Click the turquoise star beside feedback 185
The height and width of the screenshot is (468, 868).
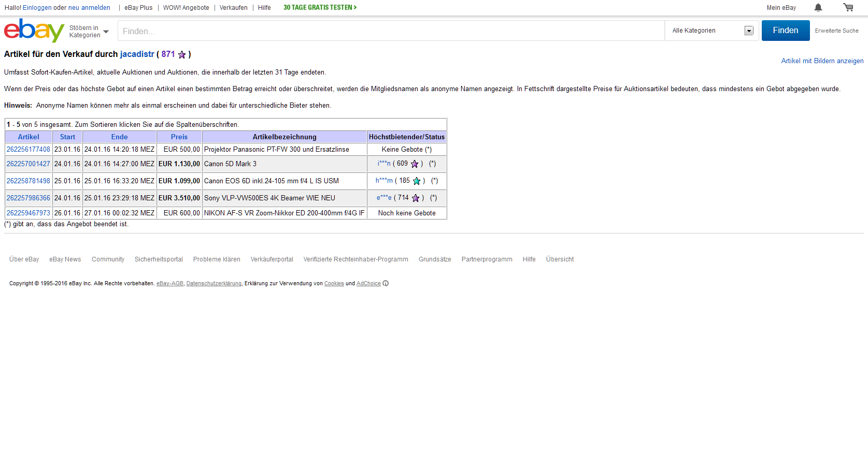[417, 181]
